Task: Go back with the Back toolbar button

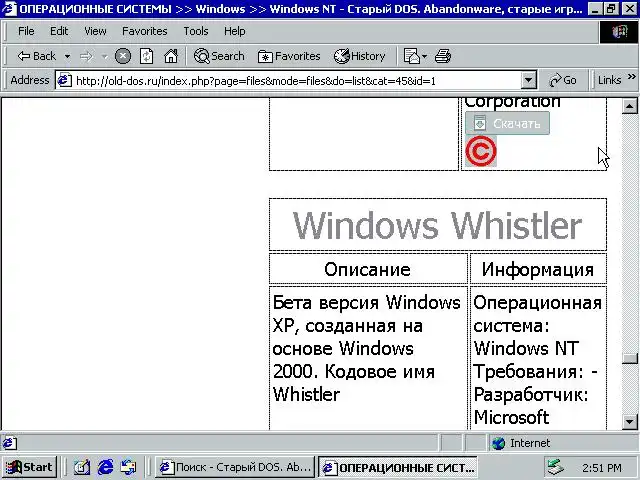Action: coord(36,56)
